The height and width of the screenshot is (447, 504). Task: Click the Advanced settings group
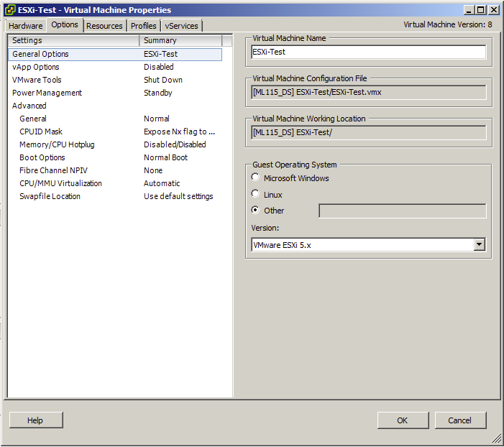115,106
